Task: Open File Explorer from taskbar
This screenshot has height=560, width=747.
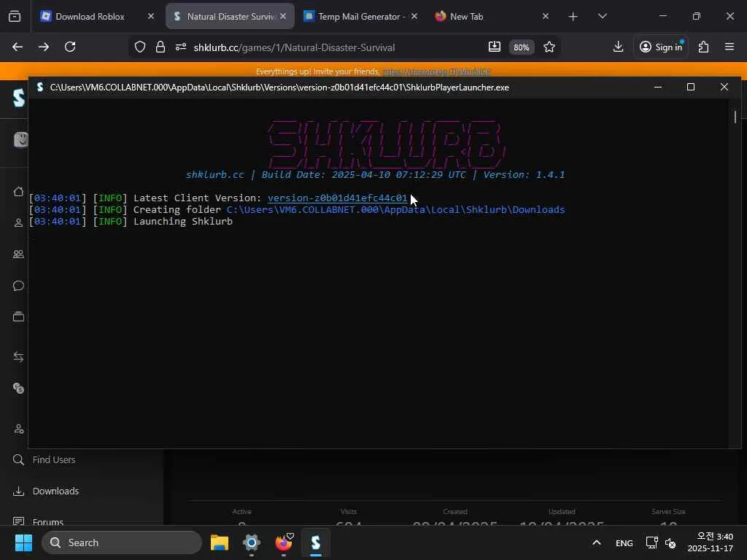Action: click(x=220, y=542)
